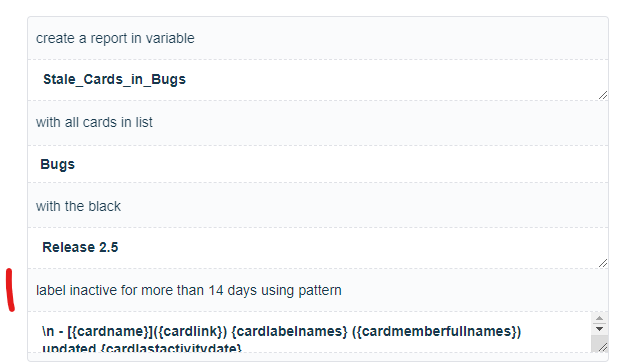Viewport: 621px width, 364px height.
Task: Click the resize grip on Release 2.5 field
Action: pyautogui.click(x=603, y=263)
